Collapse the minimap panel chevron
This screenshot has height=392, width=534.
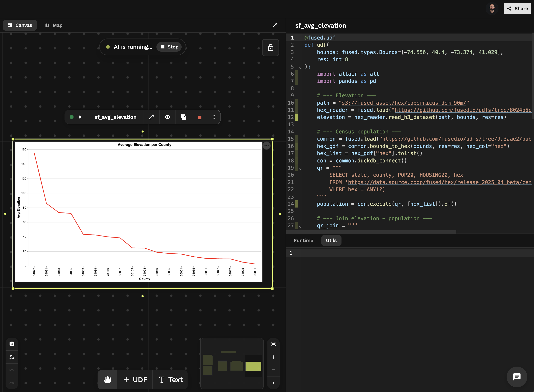pos(273,383)
